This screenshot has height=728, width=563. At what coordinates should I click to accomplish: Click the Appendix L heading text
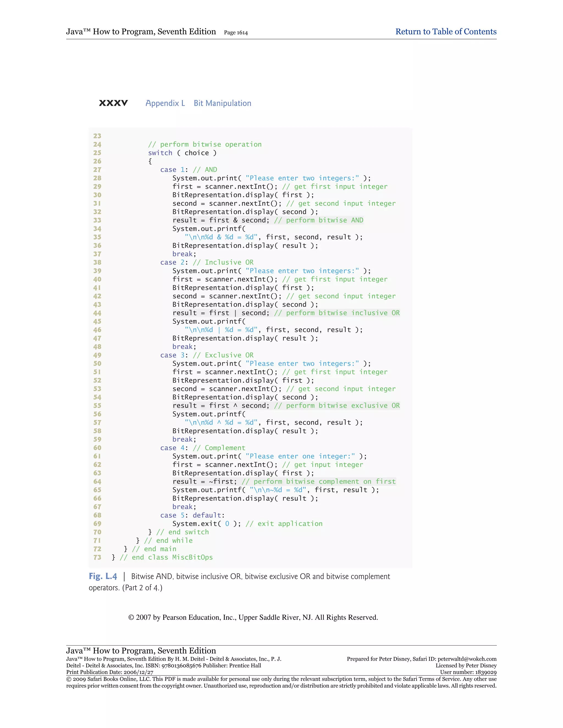[x=165, y=103]
